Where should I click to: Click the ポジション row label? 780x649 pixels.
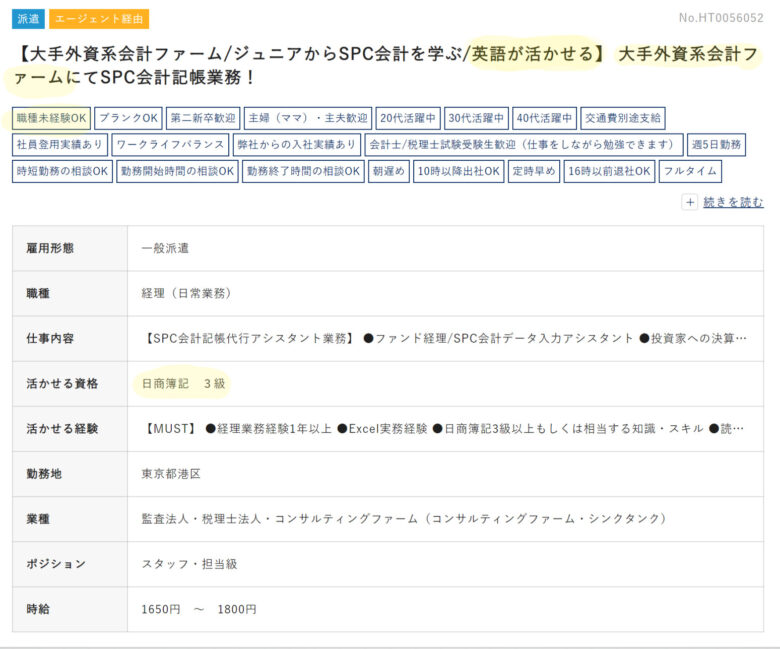[x=56, y=564]
